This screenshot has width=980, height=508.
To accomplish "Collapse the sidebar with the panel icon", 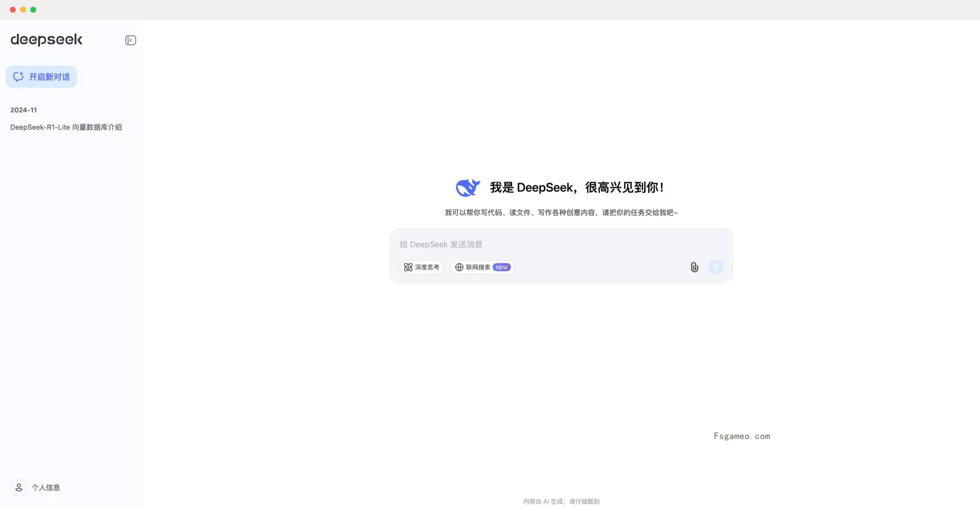I will [x=131, y=40].
